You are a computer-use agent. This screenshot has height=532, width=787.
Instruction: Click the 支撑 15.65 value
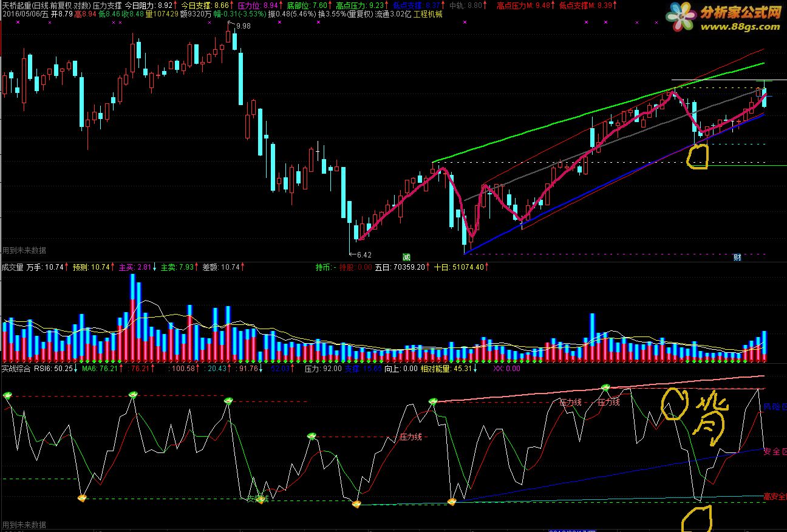[x=363, y=368]
